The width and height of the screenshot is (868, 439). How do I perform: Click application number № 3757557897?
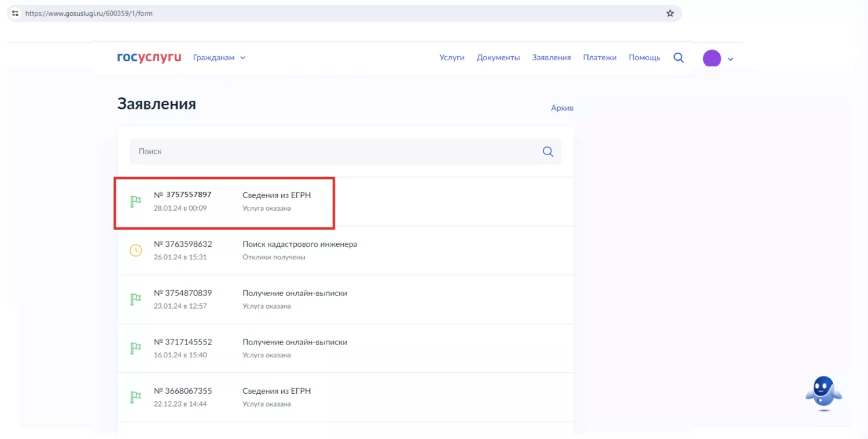(183, 195)
